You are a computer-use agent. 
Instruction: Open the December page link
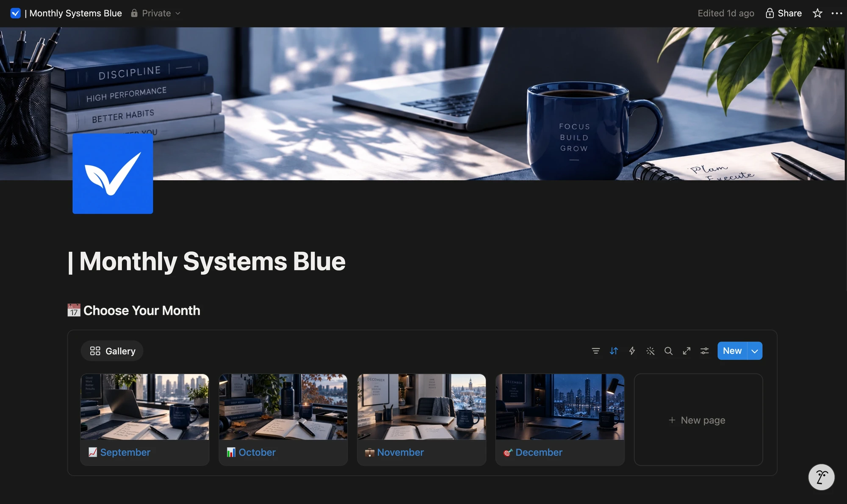click(539, 452)
